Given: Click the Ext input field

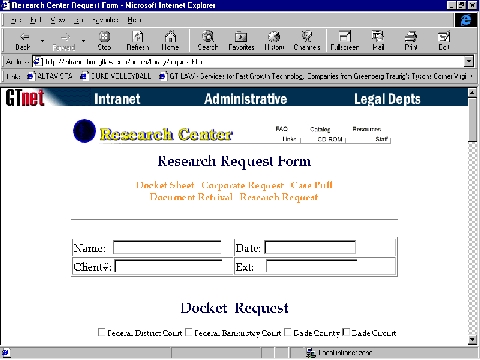Looking at the screenshot, I should [x=311, y=266].
